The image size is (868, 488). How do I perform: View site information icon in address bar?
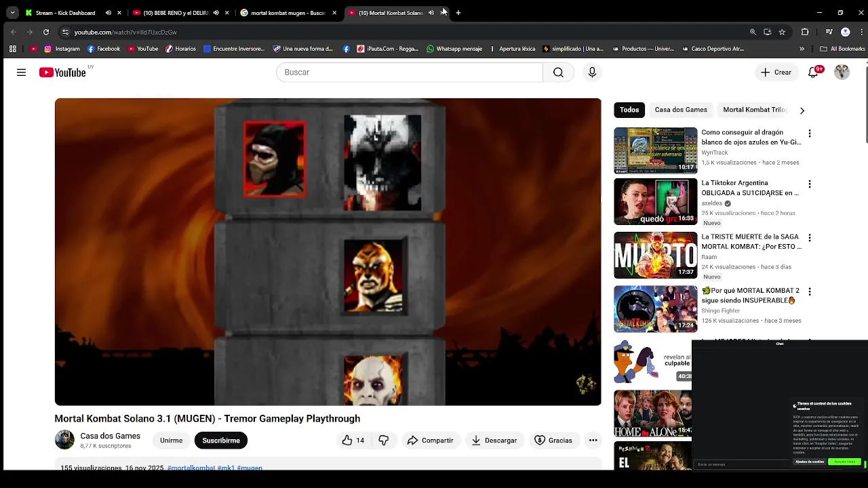(65, 32)
